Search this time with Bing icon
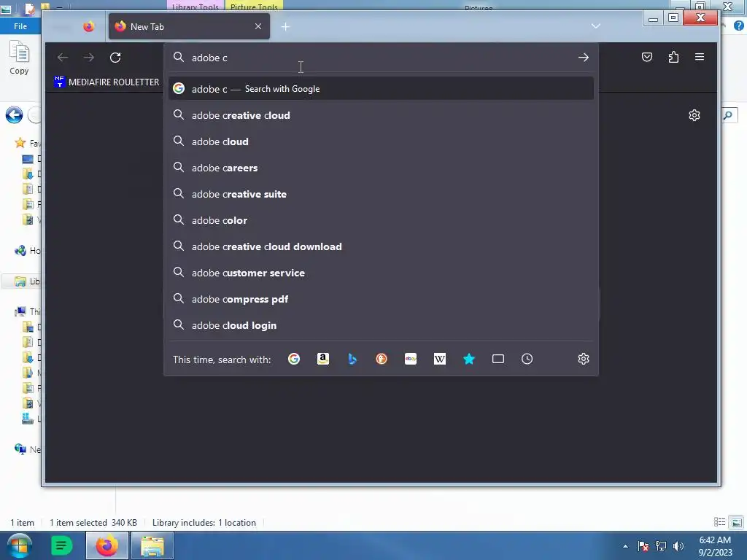Image resolution: width=747 pixels, height=560 pixels. click(352, 359)
